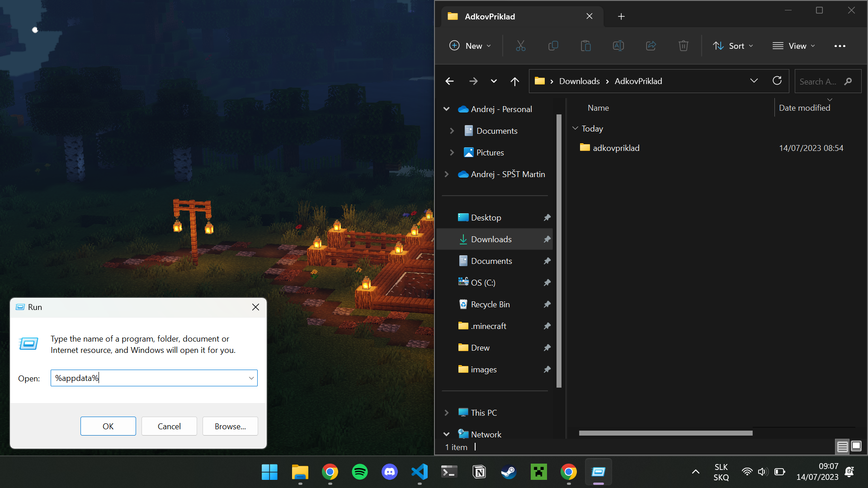Image resolution: width=868 pixels, height=488 pixels.
Task: Unpin Desktop using its pin icon
Action: click(547, 217)
